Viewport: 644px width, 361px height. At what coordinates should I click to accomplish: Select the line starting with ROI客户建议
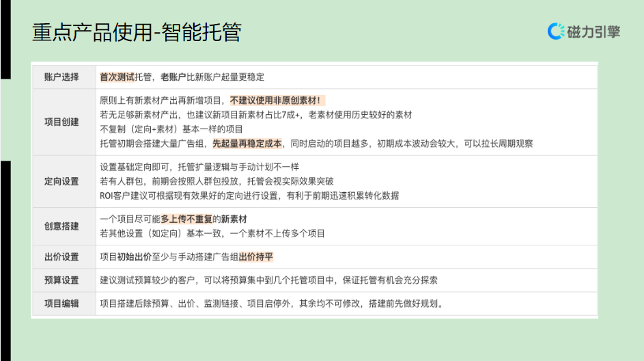tap(249, 196)
